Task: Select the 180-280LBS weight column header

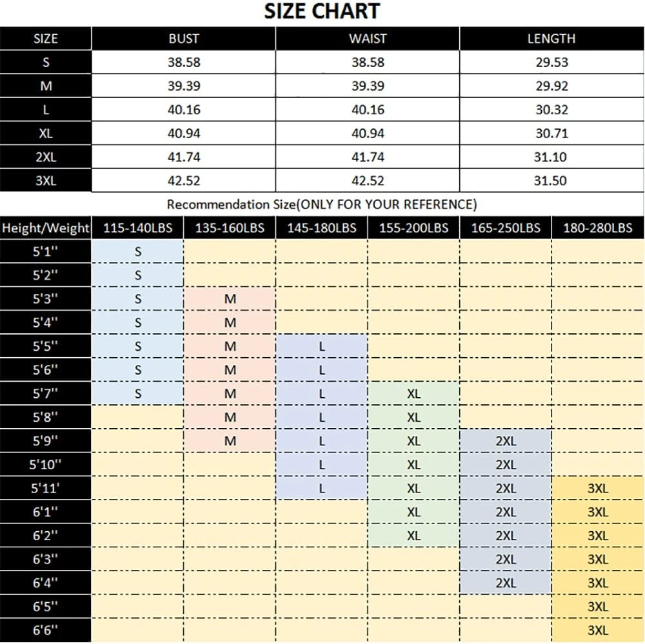Action: (x=598, y=228)
